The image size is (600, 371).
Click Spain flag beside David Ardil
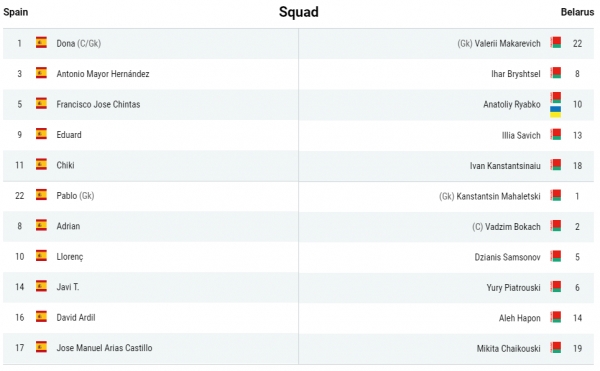tap(41, 317)
